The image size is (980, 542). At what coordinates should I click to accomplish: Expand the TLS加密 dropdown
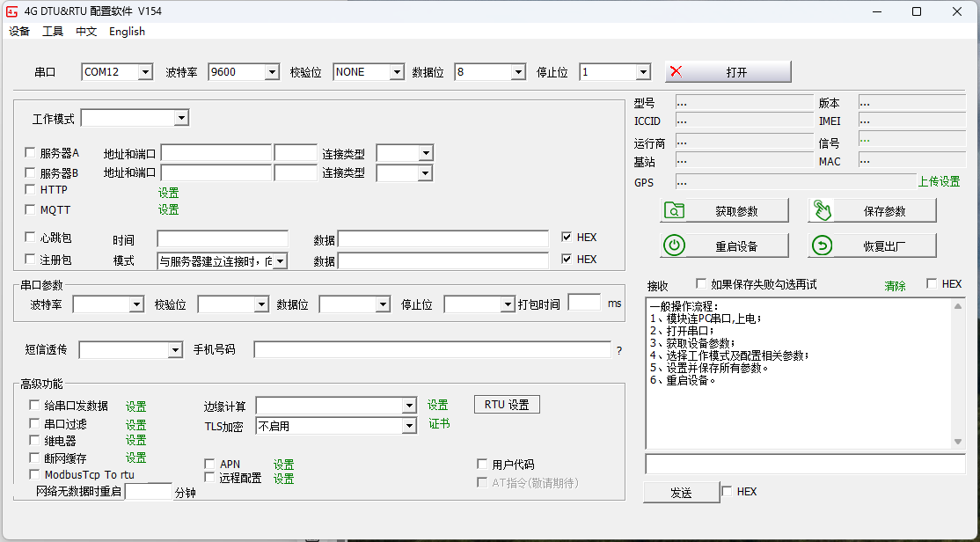click(409, 426)
